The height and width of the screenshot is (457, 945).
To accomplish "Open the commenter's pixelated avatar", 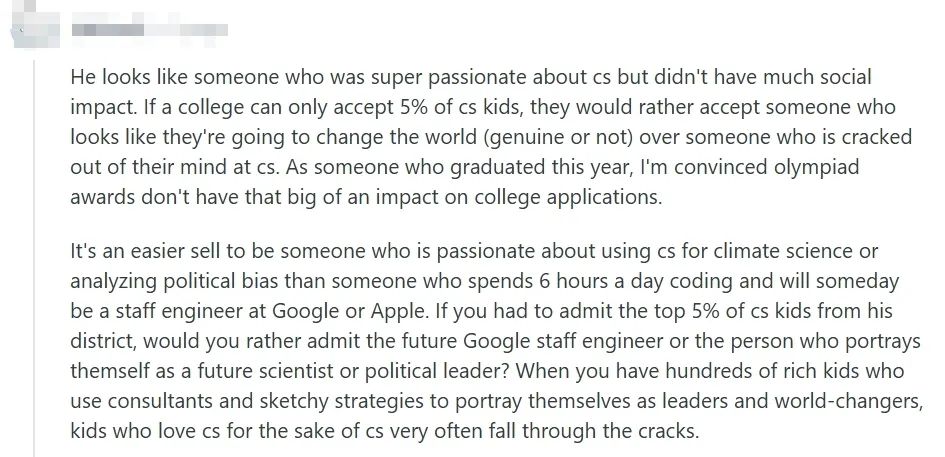I will (x=36, y=24).
